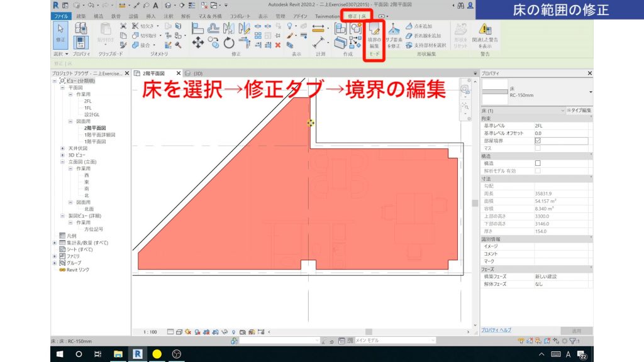Toggle the マス checkbox in properties
The image size is (644, 362).
pos(538,148)
